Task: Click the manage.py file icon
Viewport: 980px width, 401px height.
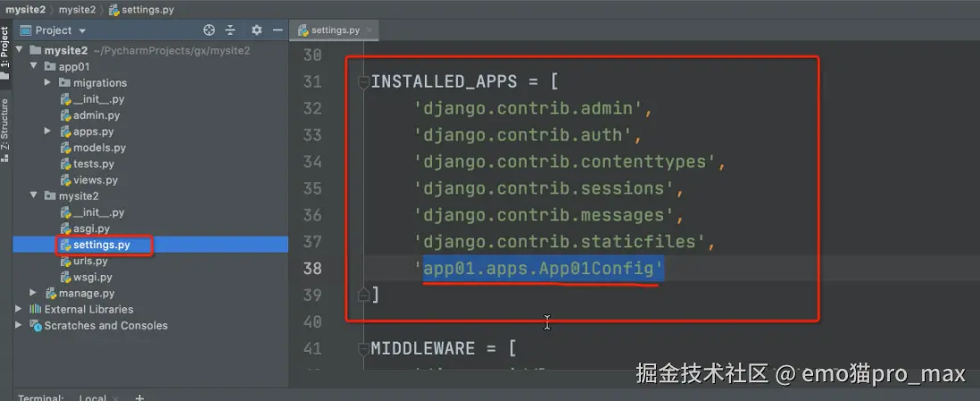Action: coord(51,293)
